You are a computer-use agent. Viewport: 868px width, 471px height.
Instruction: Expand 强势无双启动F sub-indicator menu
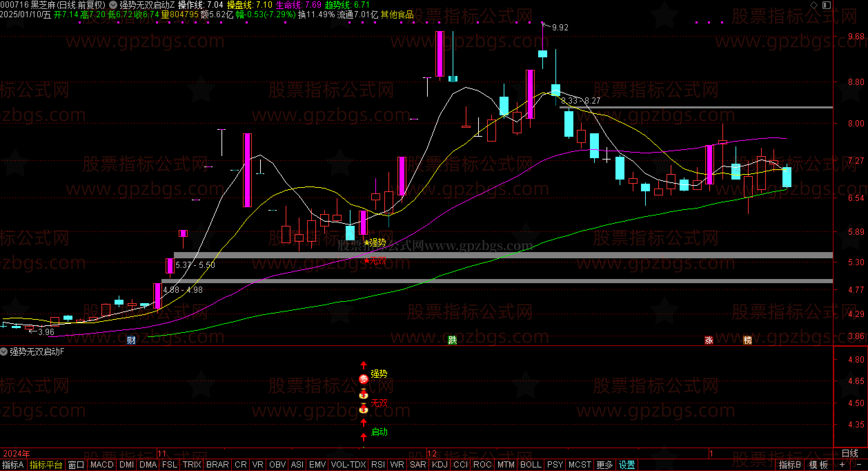tap(4, 352)
